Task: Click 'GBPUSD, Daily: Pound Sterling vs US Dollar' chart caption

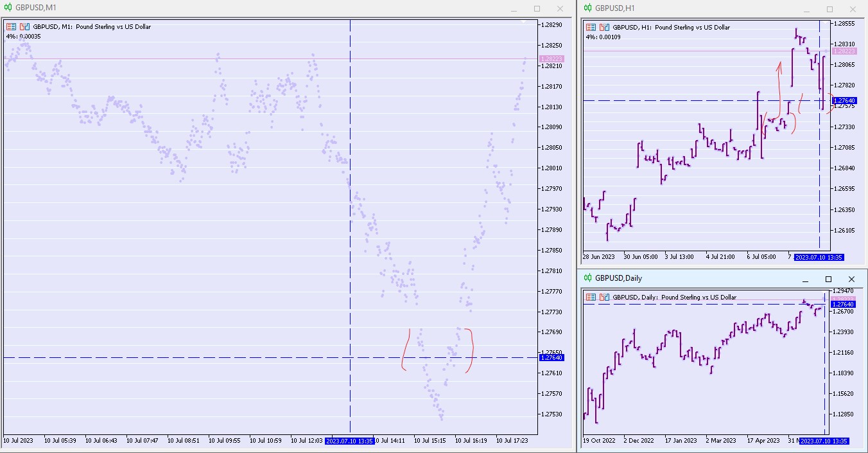Action: click(674, 298)
